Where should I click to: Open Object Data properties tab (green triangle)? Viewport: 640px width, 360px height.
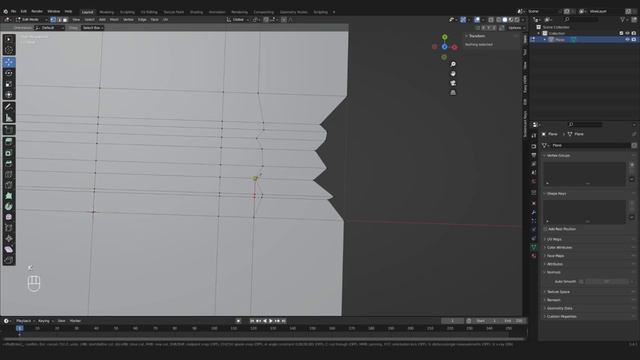[533, 247]
